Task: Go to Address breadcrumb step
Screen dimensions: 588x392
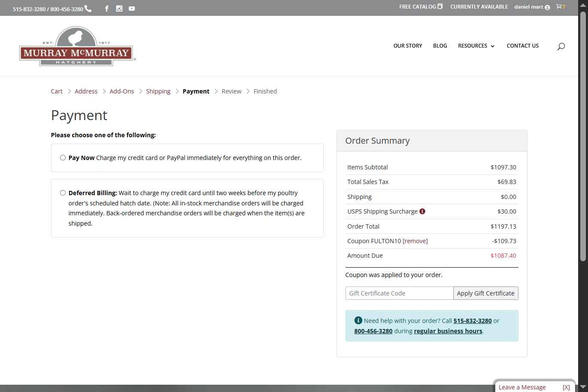Action: pyautogui.click(x=86, y=91)
